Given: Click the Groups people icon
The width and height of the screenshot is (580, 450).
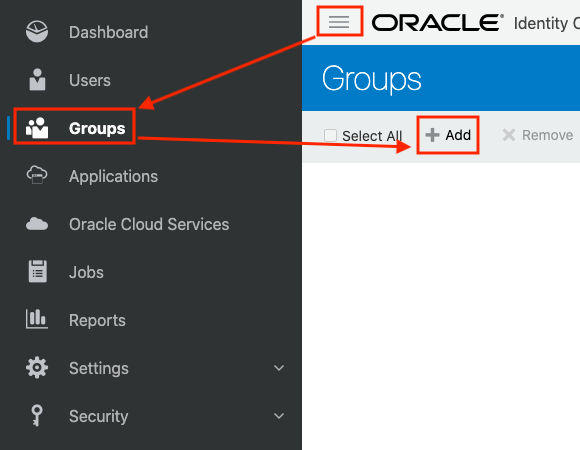Looking at the screenshot, I should point(37,128).
